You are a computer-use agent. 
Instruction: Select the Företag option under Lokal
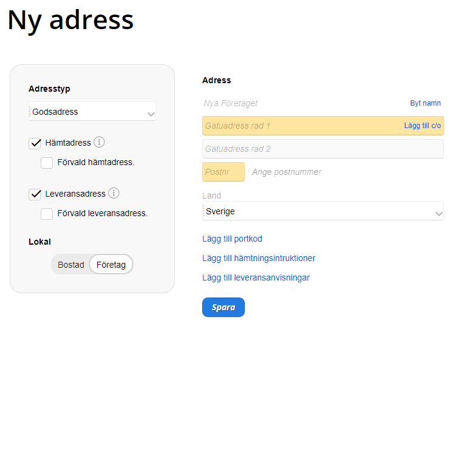point(111,265)
